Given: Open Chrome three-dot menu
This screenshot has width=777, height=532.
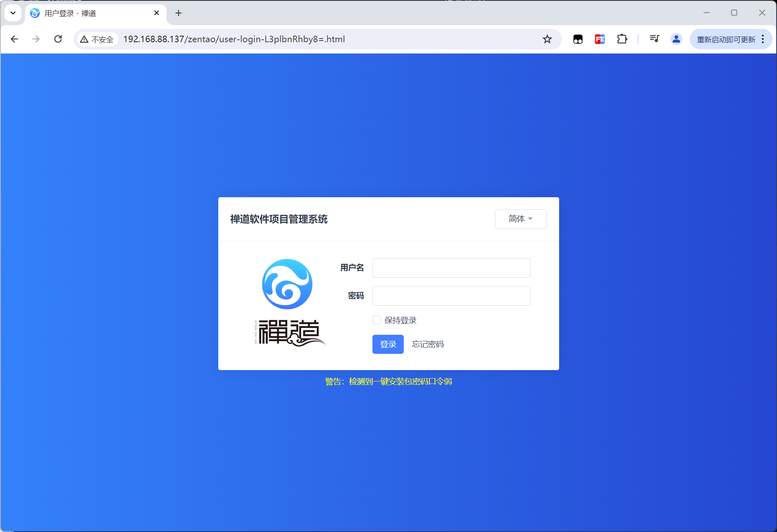Looking at the screenshot, I should click(763, 39).
